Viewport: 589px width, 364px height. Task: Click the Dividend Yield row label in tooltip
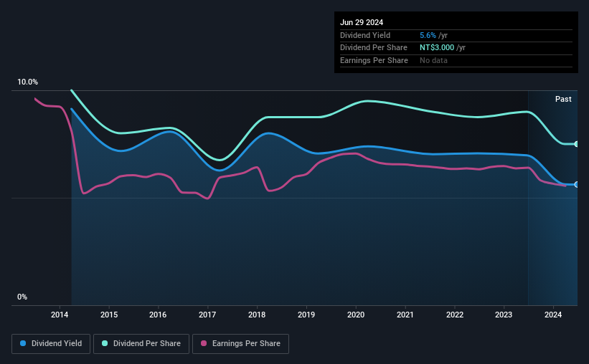point(365,35)
